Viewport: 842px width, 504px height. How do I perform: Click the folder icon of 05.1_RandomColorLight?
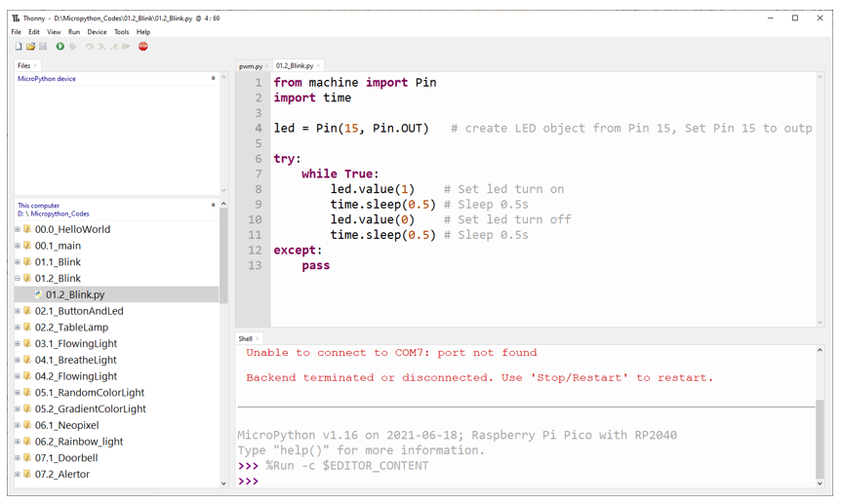tap(27, 392)
